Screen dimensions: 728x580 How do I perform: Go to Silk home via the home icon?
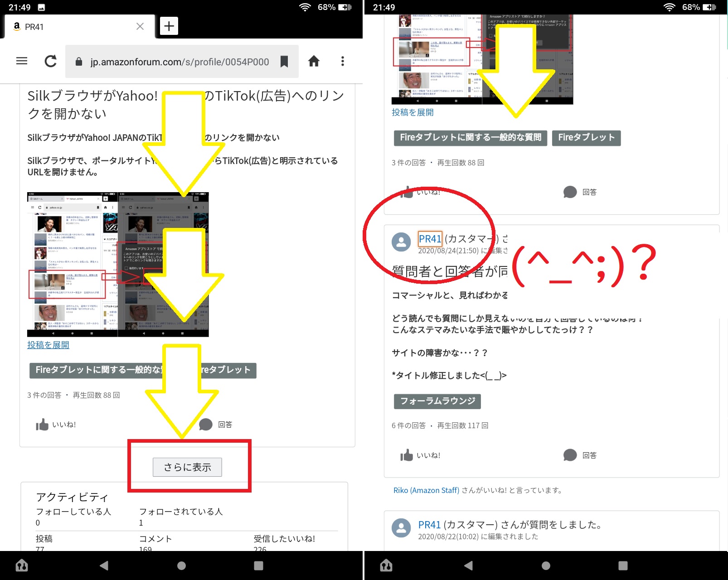[x=314, y=61]
